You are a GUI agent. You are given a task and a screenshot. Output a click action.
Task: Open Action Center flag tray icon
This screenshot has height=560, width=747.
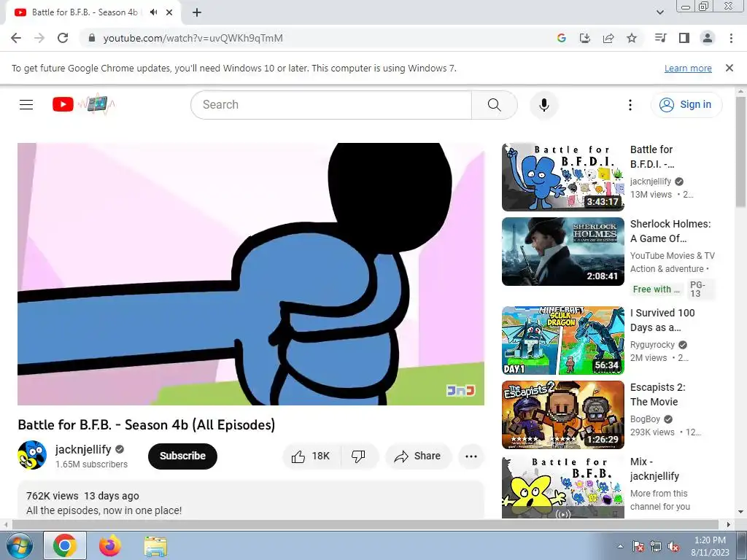[x=638, y=547]
